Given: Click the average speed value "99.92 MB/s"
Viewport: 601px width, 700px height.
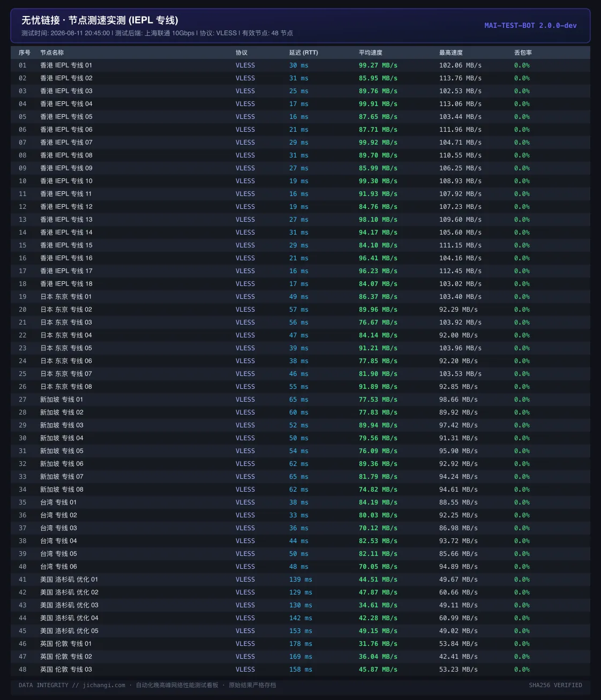Looking at the screenshot, I should (x=378, y=142).
